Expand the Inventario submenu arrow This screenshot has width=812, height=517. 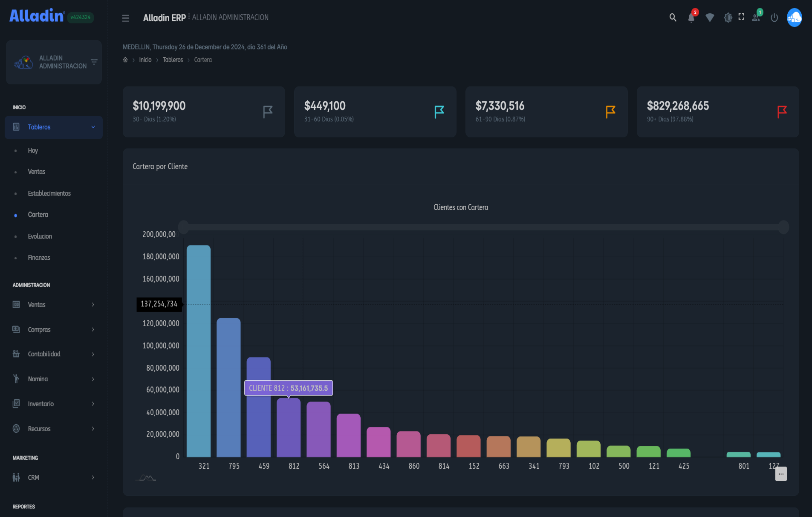[93, 404]
